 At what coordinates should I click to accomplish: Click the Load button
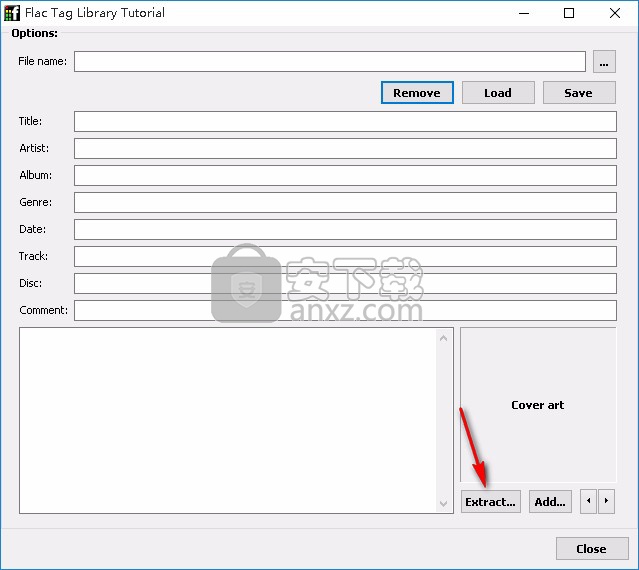pyautogui.click(x=498, y=92)
